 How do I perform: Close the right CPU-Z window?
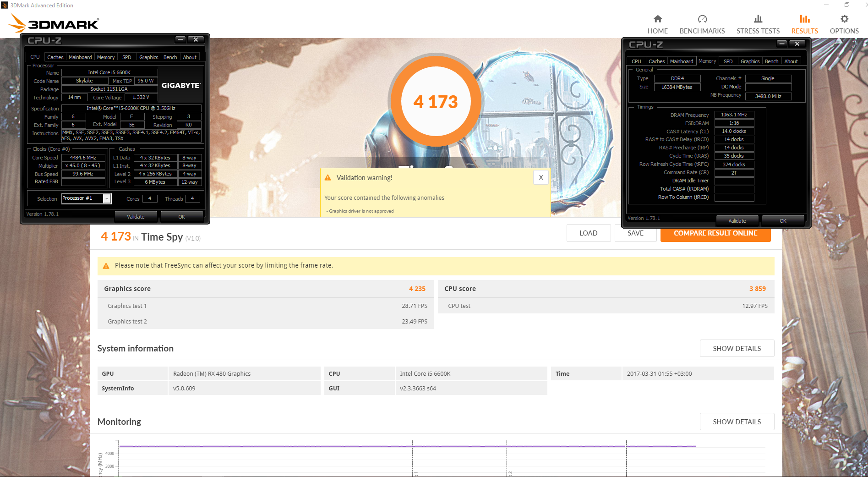coord(797,44)
